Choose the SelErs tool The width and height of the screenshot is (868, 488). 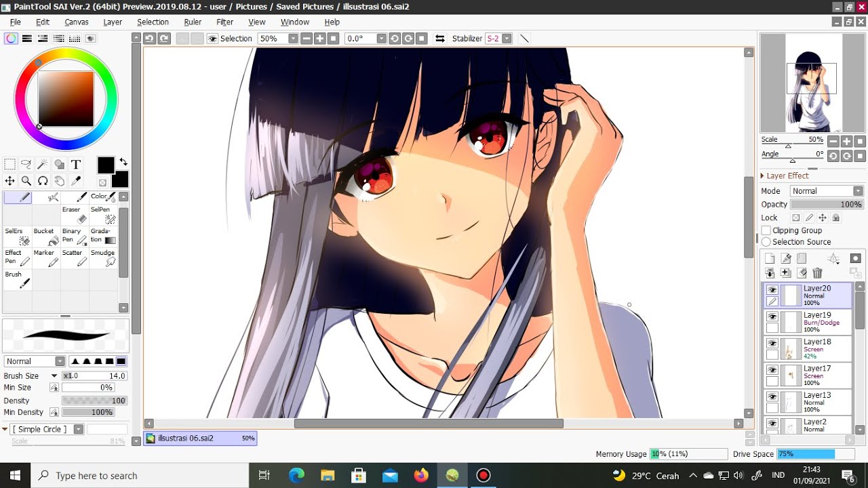point(18,237)
